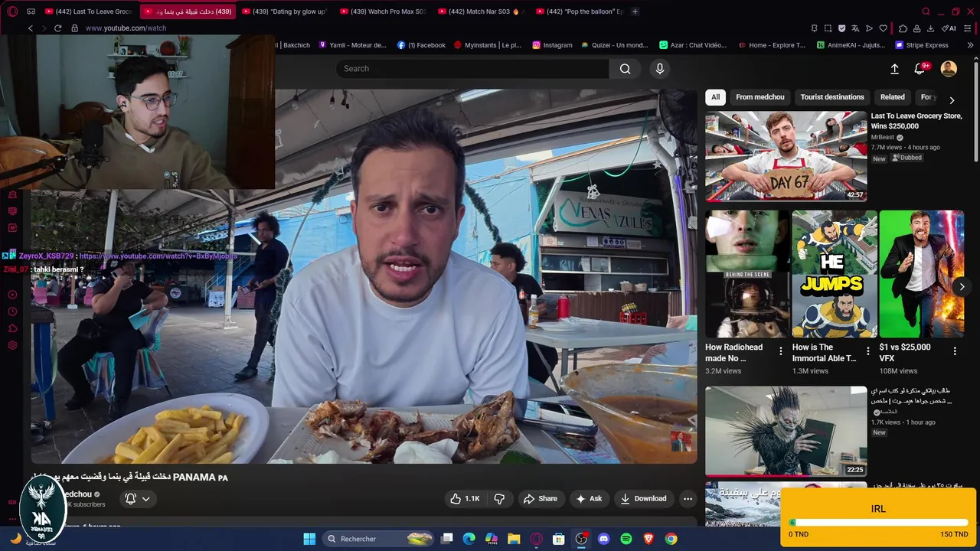Viewport: 980px width, 551px height.
Task: Open the Stripe Express bookmark
Action: click(x=922, y=45)
